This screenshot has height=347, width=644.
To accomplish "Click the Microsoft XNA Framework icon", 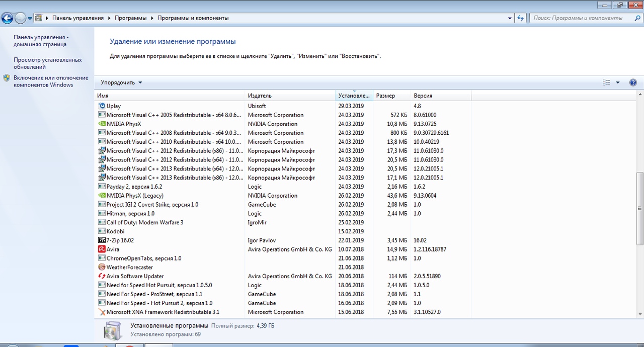I will (x=102, y=312).
